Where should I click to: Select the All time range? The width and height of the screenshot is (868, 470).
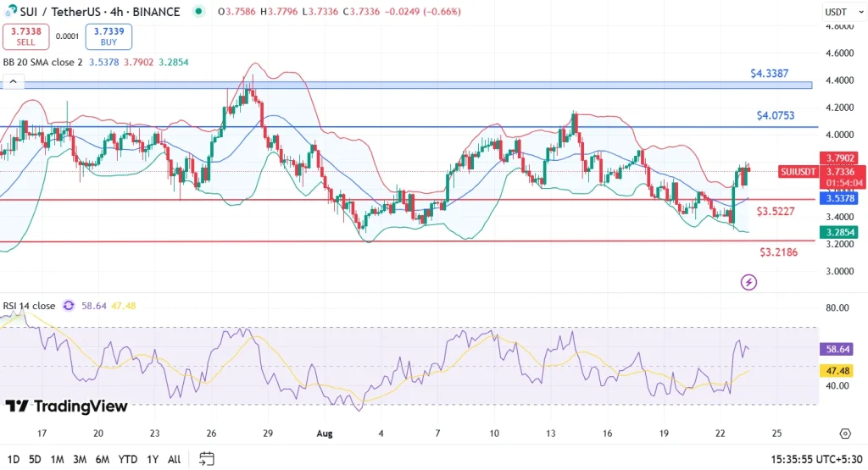[x=174, y=459]
